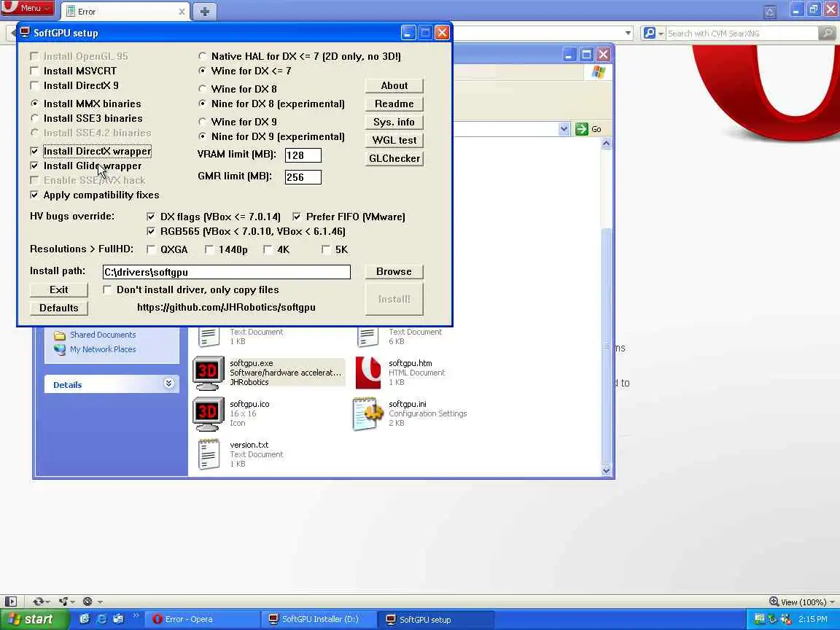This screenshot has height=630, width=840.
Task: Switch to the Error tab in Opera
Action: point(124,11)
